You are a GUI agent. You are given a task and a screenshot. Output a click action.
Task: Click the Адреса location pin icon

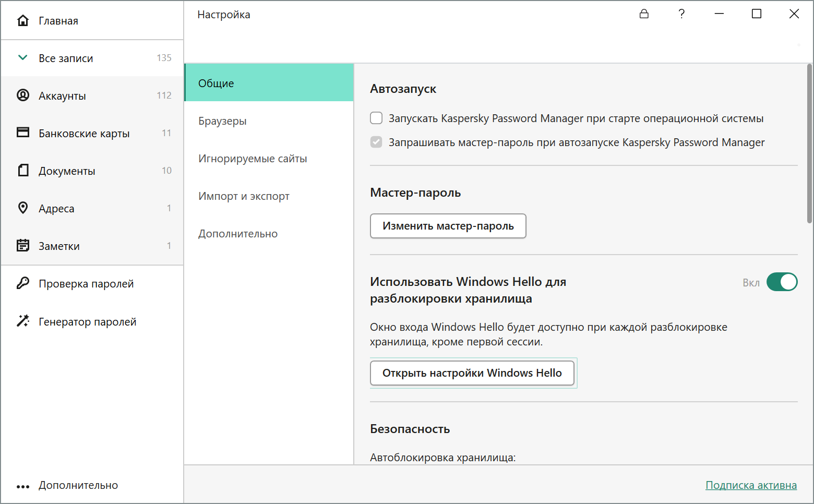(x=23, y=208)
